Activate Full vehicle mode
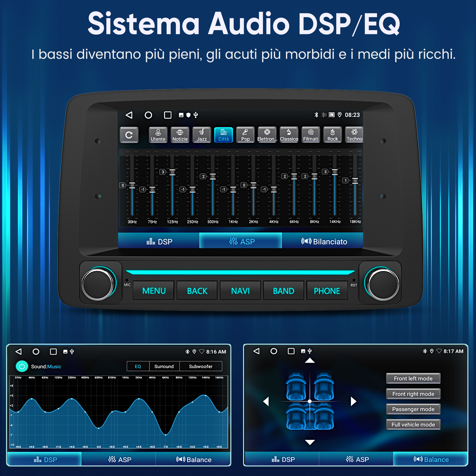Image resolution: width=476 pixels, height=476 pixels. click(413, 425)
